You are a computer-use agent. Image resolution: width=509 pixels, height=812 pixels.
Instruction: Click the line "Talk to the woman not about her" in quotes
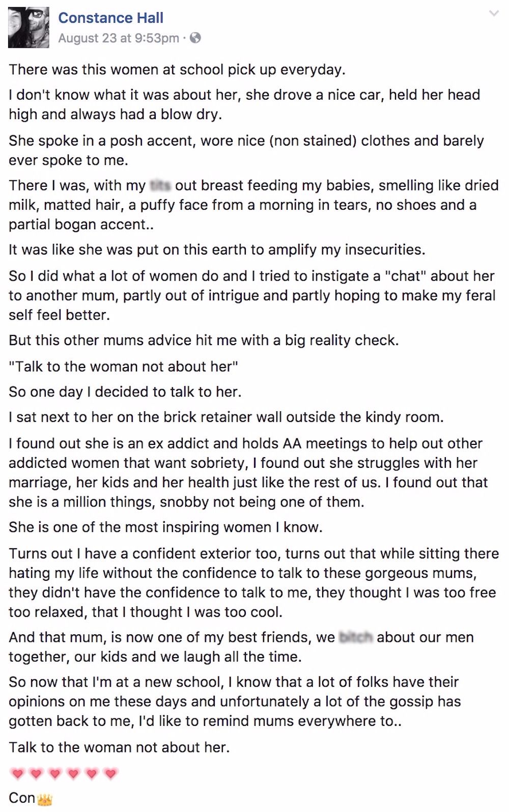[x=124, y=367]
